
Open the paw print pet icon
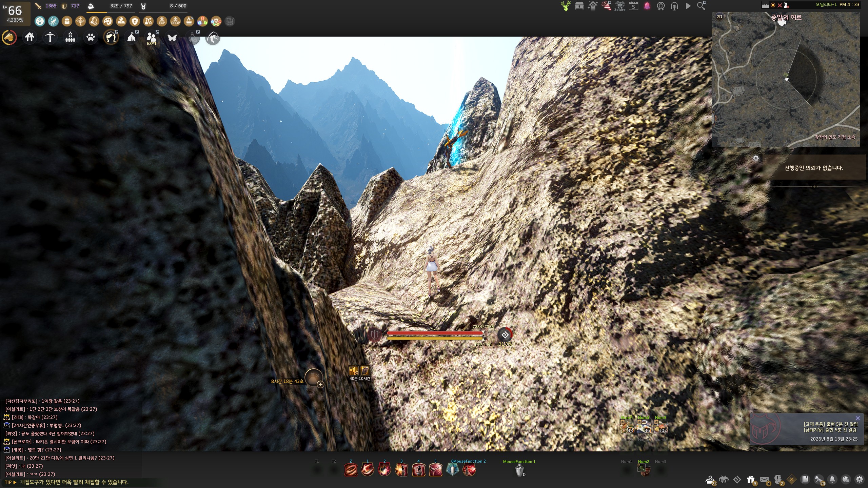(91, 37)
